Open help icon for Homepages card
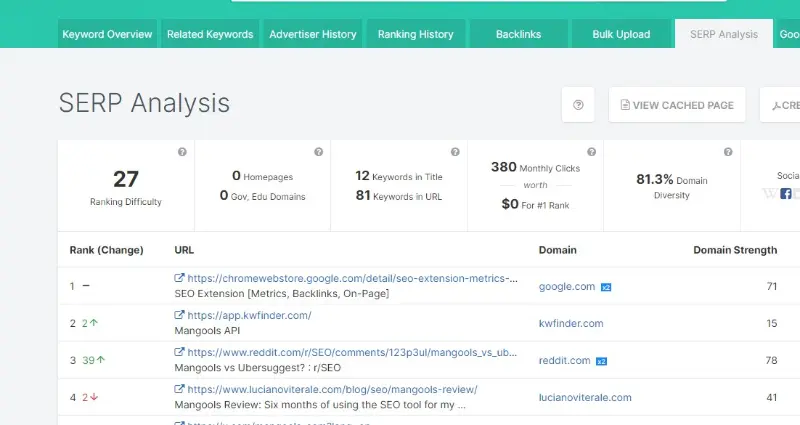The width and height of the screenshot is (800, 425). click(318, 152)
